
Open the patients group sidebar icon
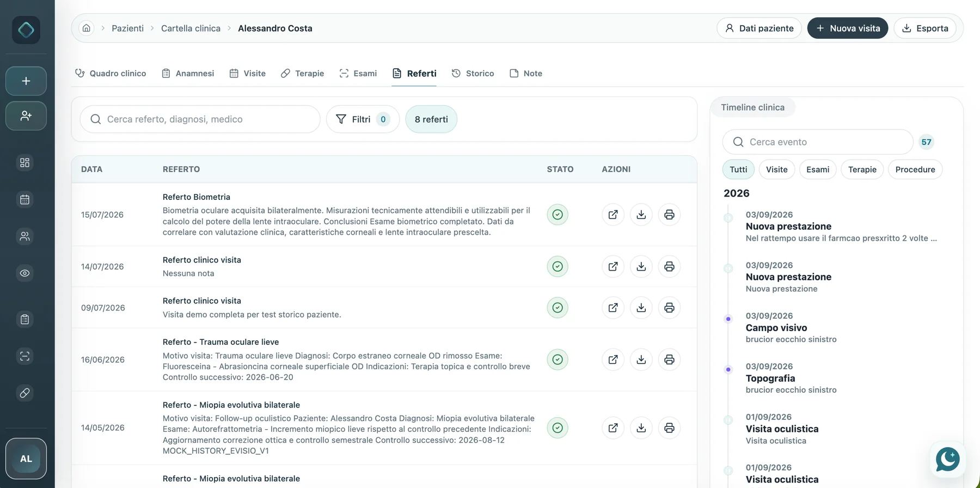tap(25, 236)
